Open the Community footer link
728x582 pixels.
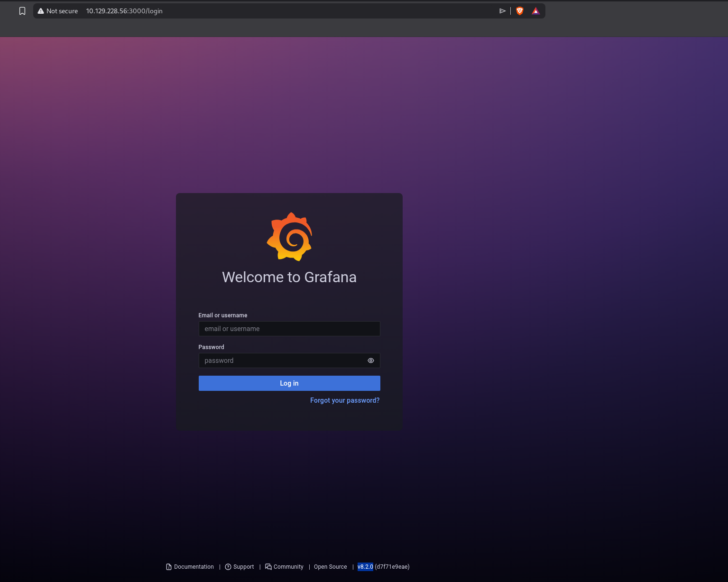(x=288, y=567)
